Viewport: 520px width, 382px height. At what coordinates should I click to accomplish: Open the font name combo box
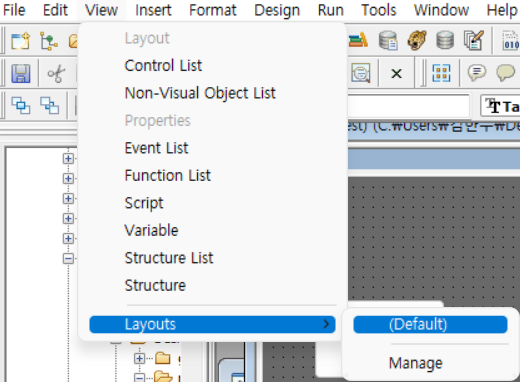coord(500,106)
